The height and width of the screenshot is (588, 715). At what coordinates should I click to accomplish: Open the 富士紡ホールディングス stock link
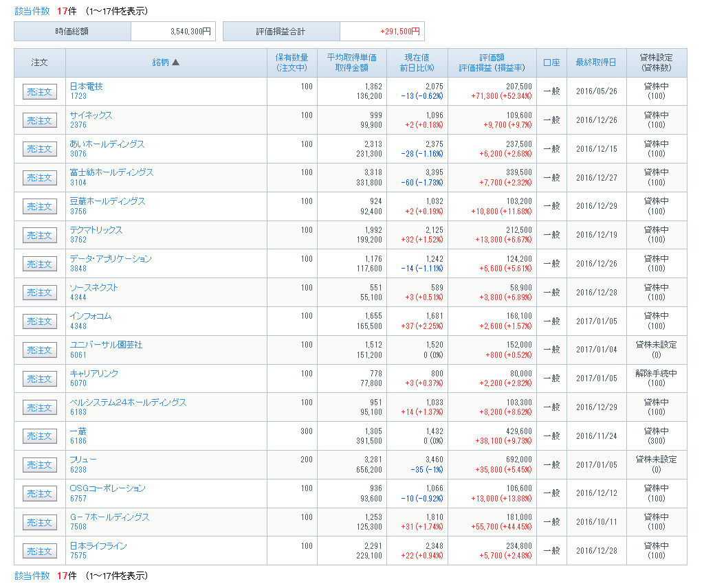(x=111, y=172)
